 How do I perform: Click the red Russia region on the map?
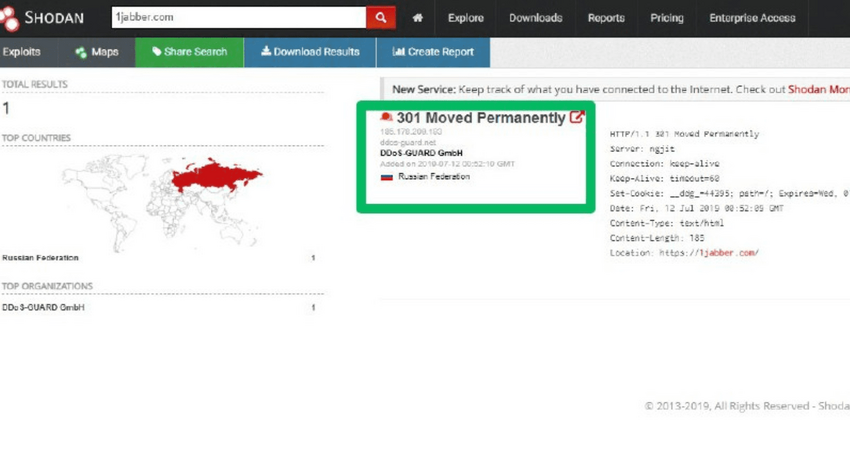(x=217, y=176)
